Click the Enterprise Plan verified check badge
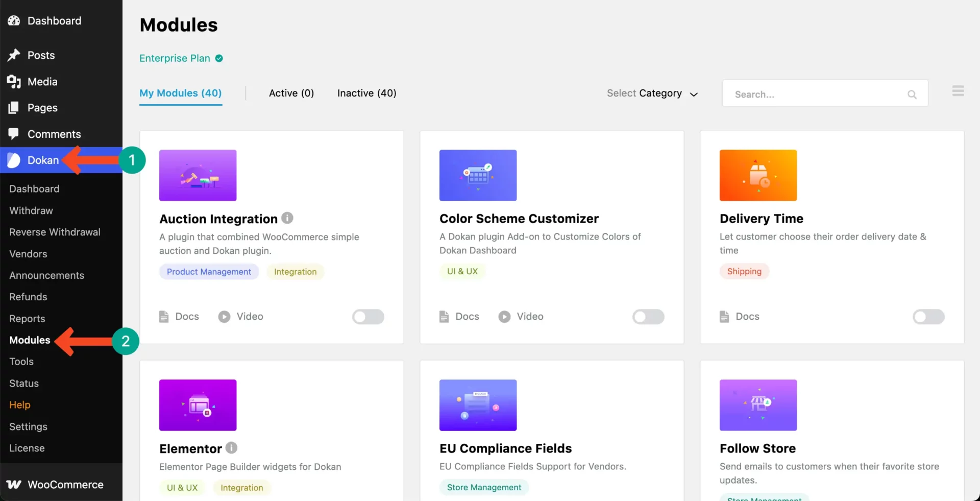The image size is (980, 501). coord(219,58)
